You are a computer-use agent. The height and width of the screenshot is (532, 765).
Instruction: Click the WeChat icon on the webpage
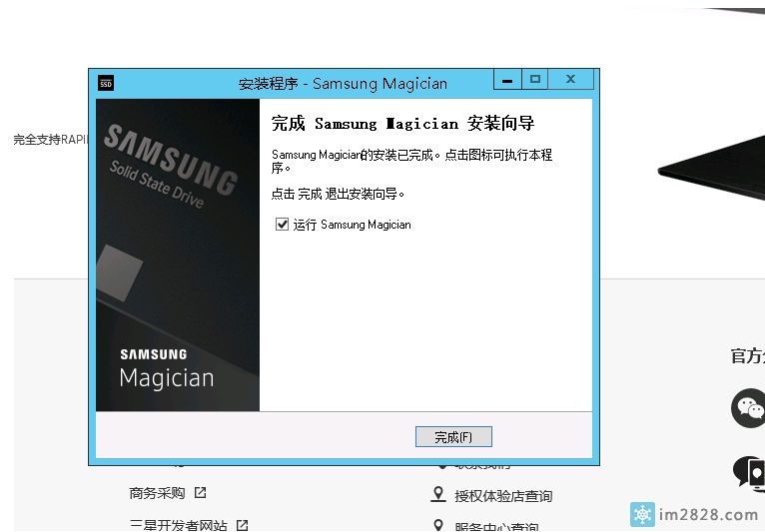748,408
